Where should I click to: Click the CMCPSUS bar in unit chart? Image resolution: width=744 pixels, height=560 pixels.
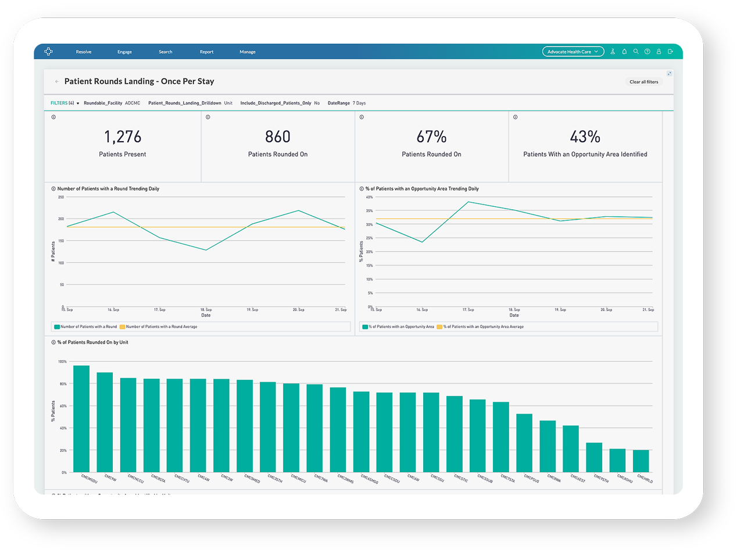click(524, 443)
